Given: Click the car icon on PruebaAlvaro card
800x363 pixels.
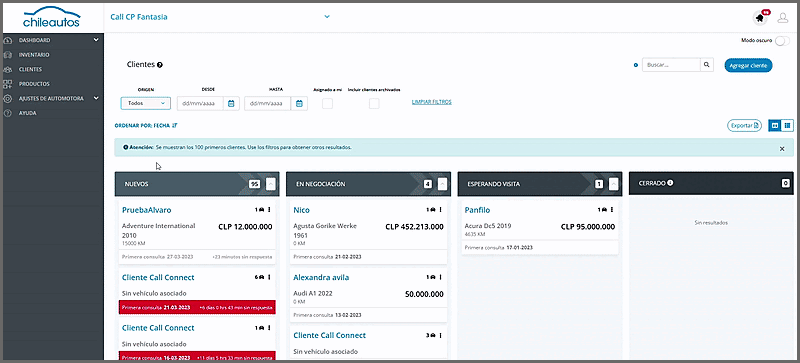Looking at the screenshot, I should pos(261,210).
